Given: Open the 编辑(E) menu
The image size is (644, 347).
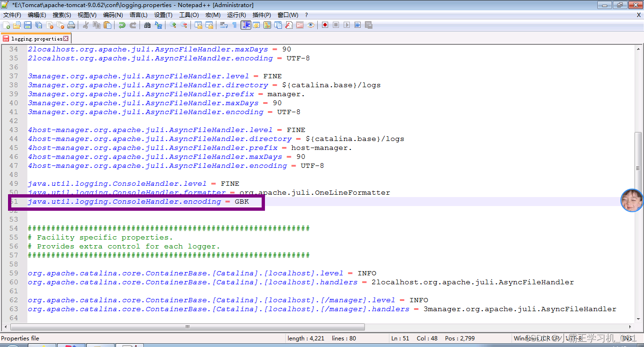Looking at the screenshot, I should tap(37, 15).
